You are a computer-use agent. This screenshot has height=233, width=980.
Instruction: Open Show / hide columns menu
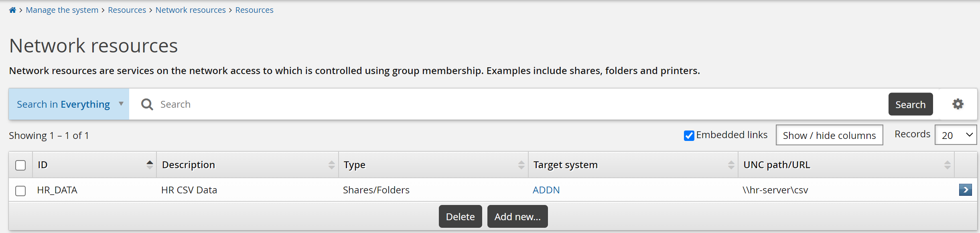point(829,135)
